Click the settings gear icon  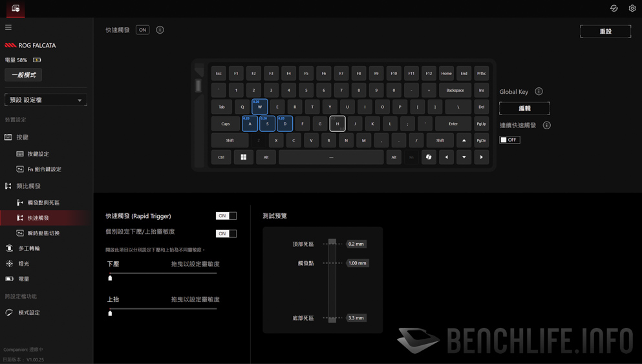tap(632, 8)
